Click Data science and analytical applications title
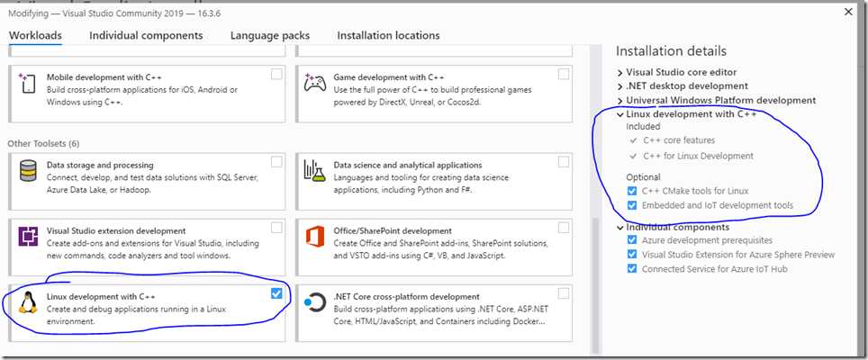Image resolution: width=868 pixels, height=360 pixels. point(408,165)
